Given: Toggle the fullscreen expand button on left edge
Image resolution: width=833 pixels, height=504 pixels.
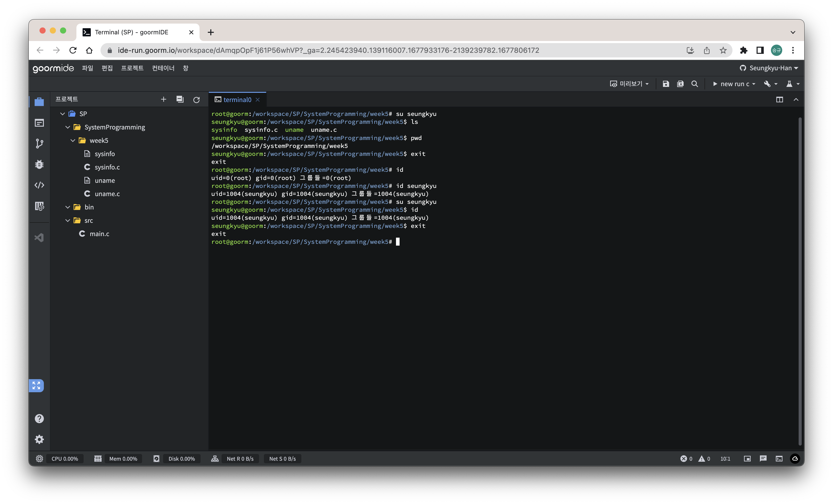Looking at the screenshot, I should click(x=36, y=385).
